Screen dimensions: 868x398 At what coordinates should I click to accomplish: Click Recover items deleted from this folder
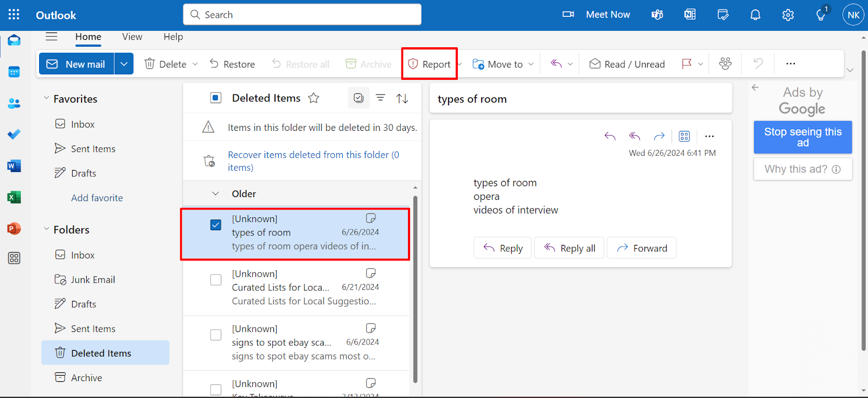click(x=314, y=161)
